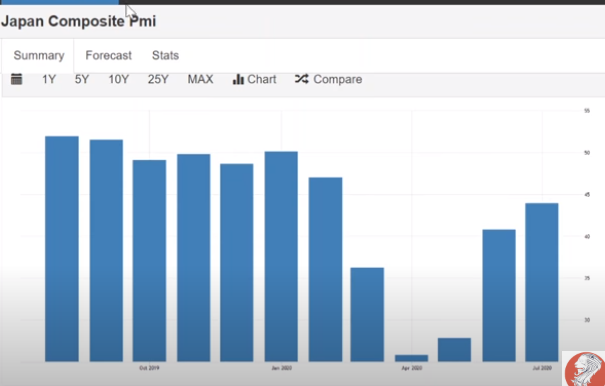
Task: Open the Compare indicators option
Action: click(x=329, y=80)
